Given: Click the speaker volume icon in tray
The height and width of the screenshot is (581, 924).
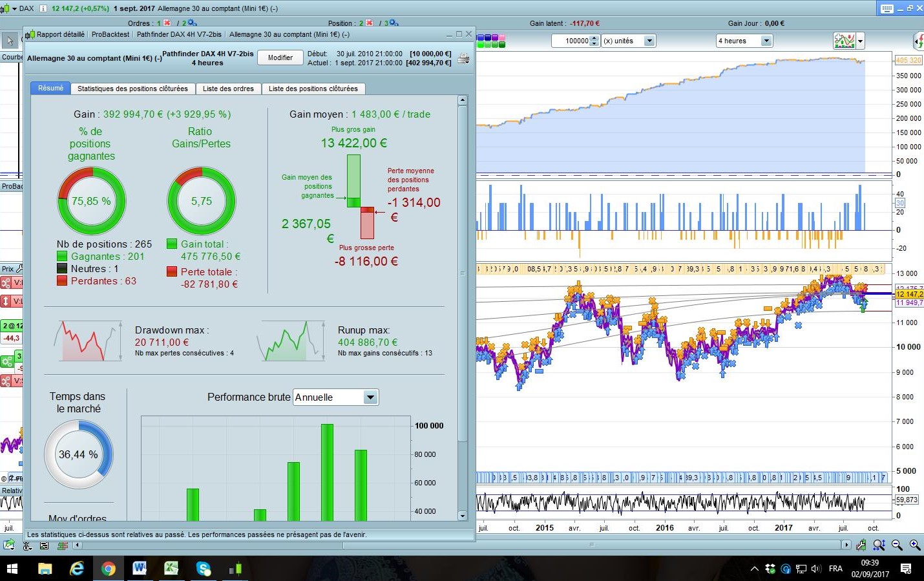Looking at the screenshot, I should (816, 569).
